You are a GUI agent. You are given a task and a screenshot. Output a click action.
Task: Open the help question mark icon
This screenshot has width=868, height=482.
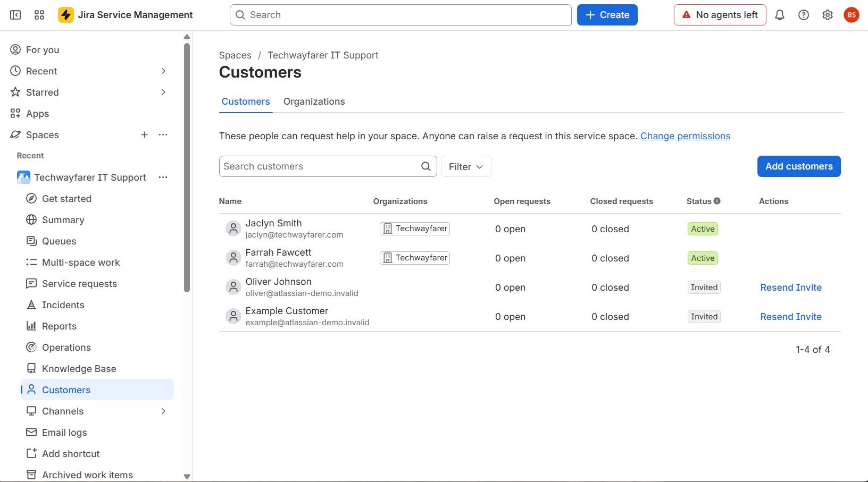point(804,15)
